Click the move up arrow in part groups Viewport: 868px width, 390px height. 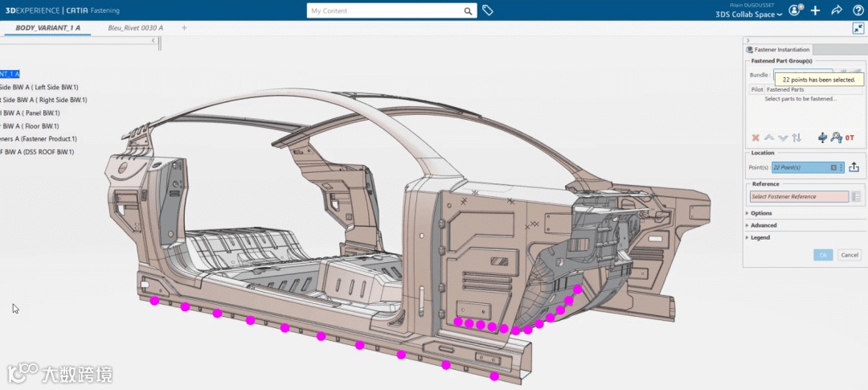coord(769,138)
